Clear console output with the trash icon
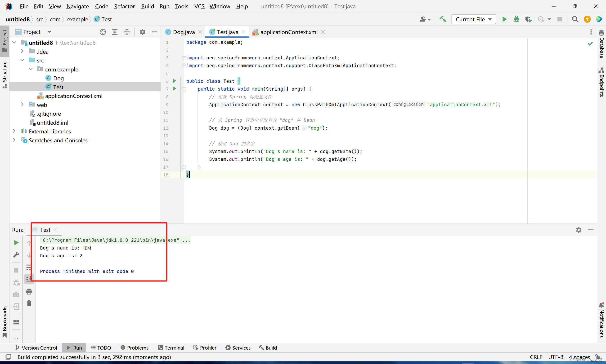Viewport: 606px width, 364px height. [x=29, y=303]
